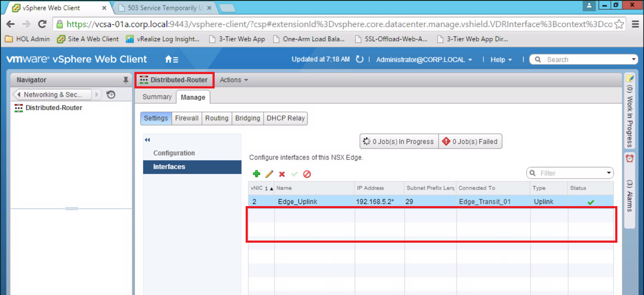Open Work In Progress side panel
Viewport: 644px width, 295px height.
pyautogui.click(x=630, y=111)
